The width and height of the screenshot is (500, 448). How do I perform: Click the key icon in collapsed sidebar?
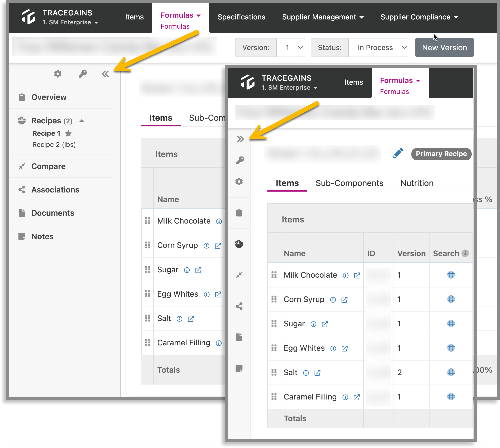click(240, 160)
